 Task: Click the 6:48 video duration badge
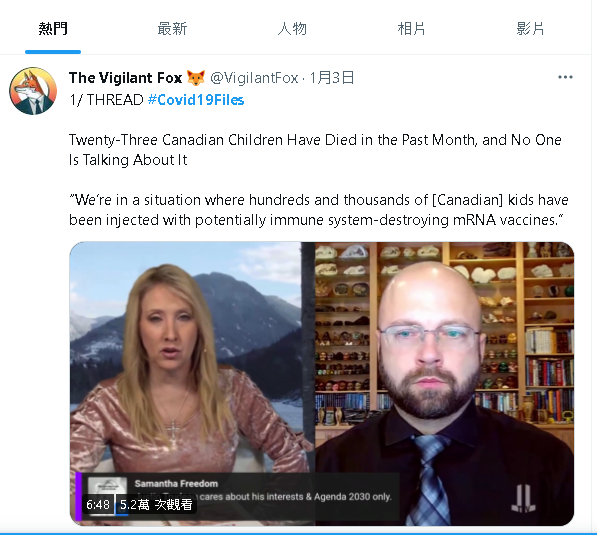(98, 505)
